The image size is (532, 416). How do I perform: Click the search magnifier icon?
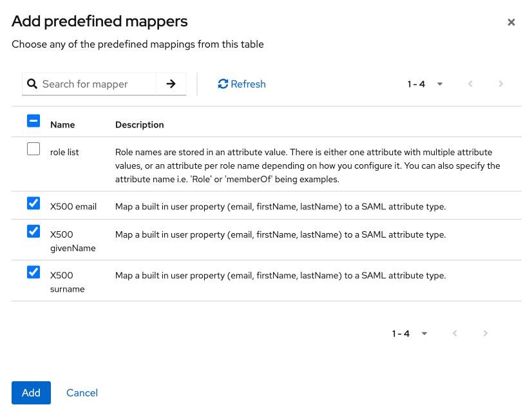[32, 84]
